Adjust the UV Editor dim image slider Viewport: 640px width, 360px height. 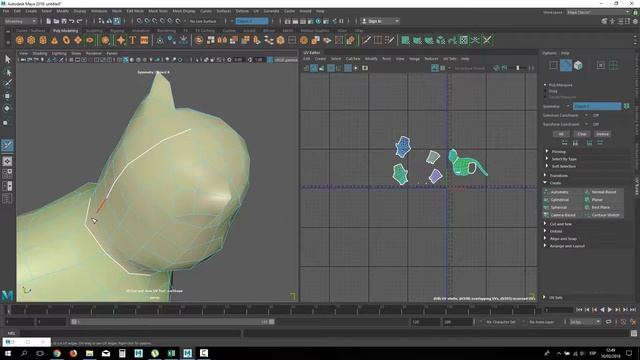pyautogui.click(x=518, y=68)
